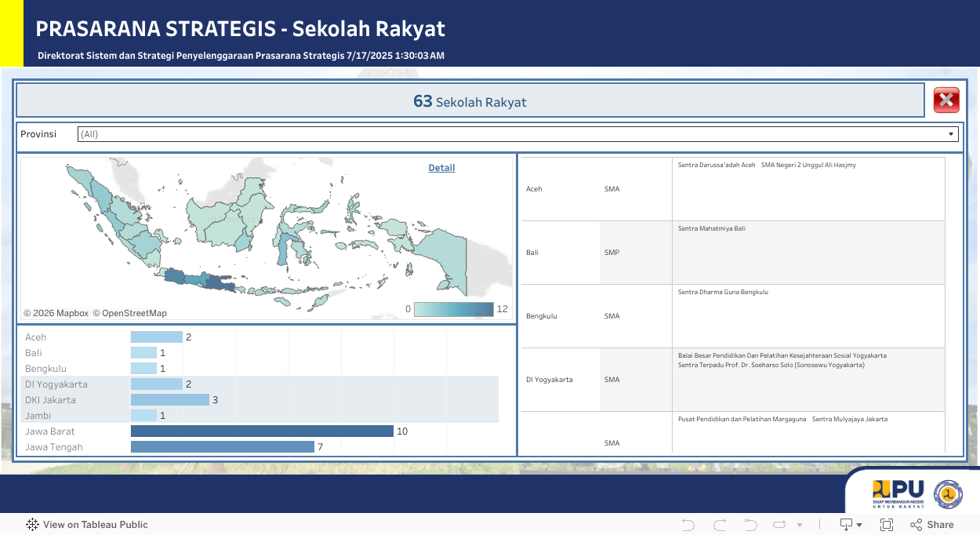This screenshot has width=980, height=535.
Task: Click the Redo arrow in toolbar
Action: pos(720,525)
